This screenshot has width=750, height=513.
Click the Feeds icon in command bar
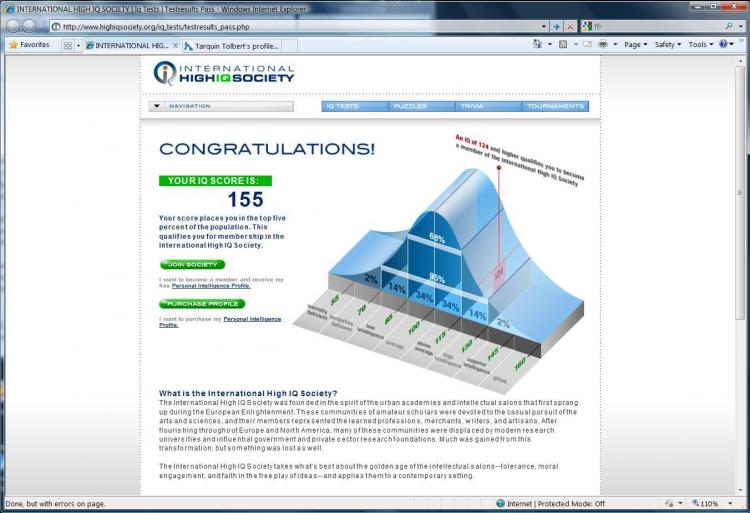[x=563, y=44]
